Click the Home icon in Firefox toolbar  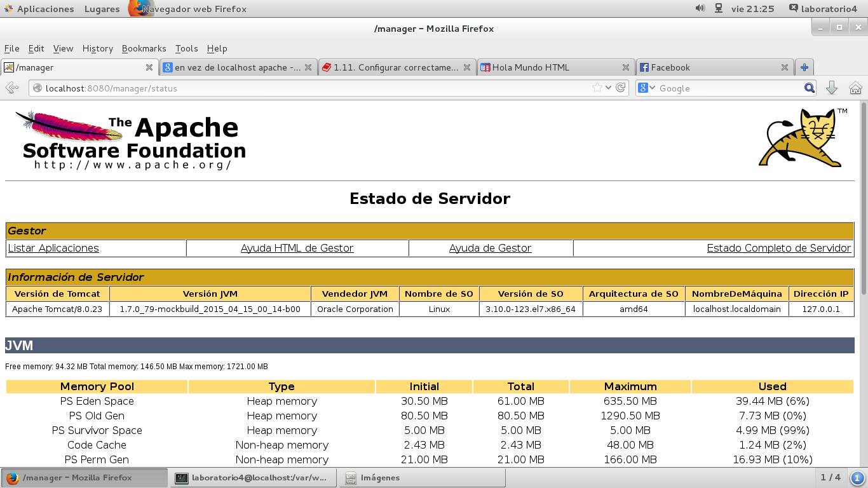tap(855, 88)
